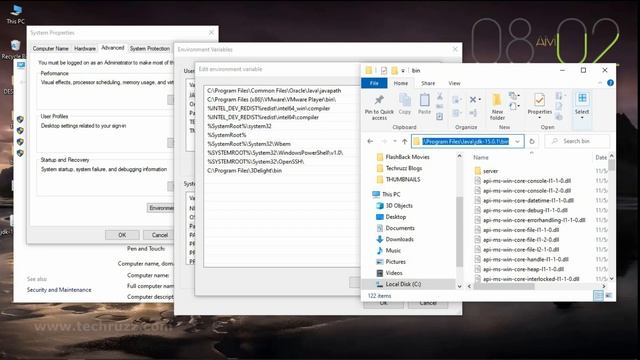The image size is (640, 360).
Task: Select file api-ms-win-core-debug-l1-1-0.dll
Action: coord(525,210)
